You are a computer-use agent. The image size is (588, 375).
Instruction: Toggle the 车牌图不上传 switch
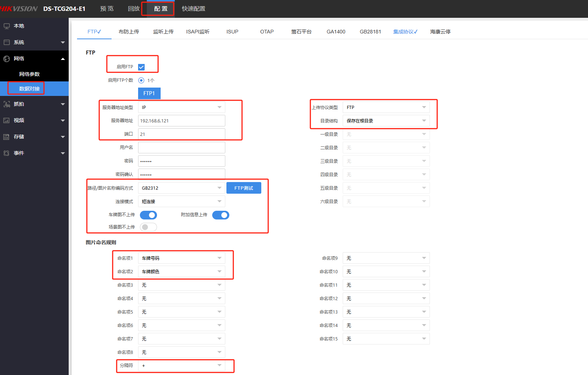coord(148,215)
